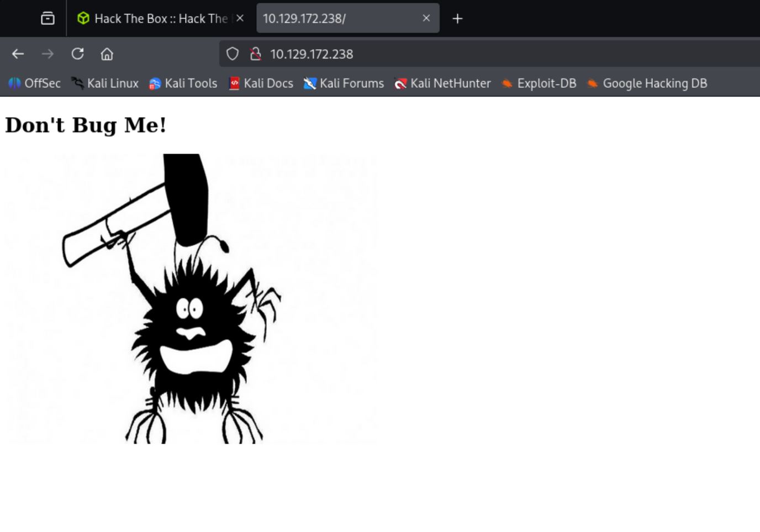Open the OffSec bookmark
Image resolution: width=760 pixels, height=532 pixels.
(35, 83)
